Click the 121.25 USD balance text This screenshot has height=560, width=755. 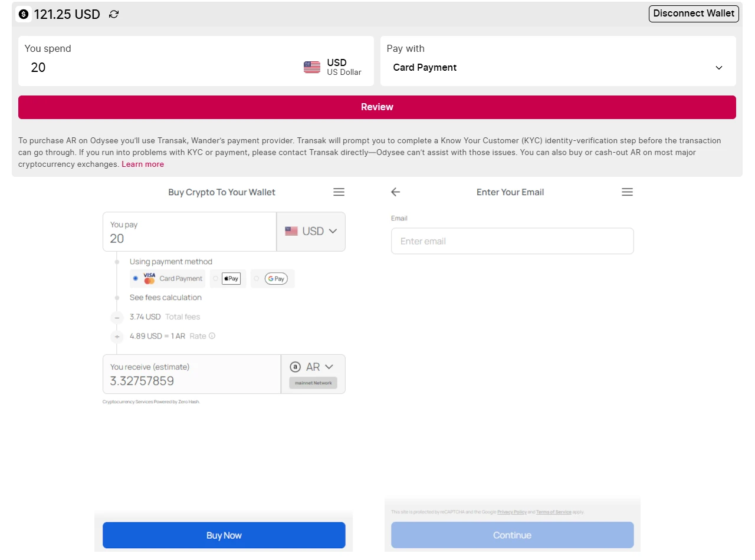[x=67, y=15]
